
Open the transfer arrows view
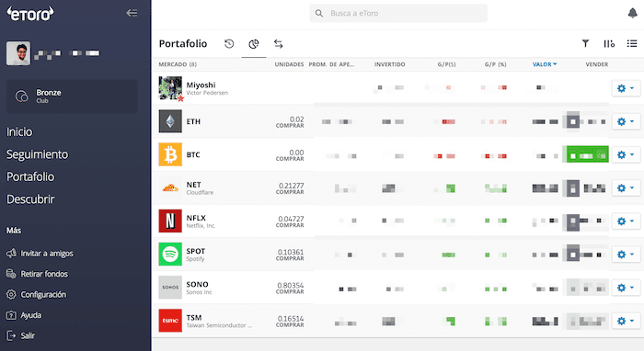[279, 43]
